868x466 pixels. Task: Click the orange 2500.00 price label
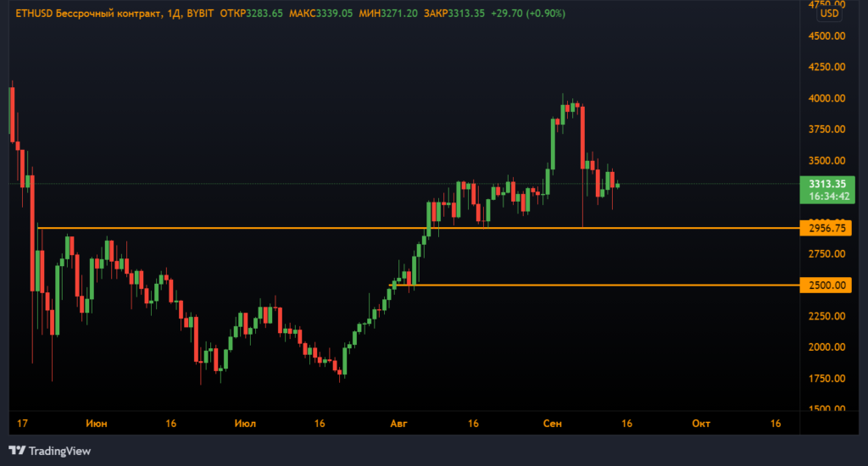coord(828,286)
